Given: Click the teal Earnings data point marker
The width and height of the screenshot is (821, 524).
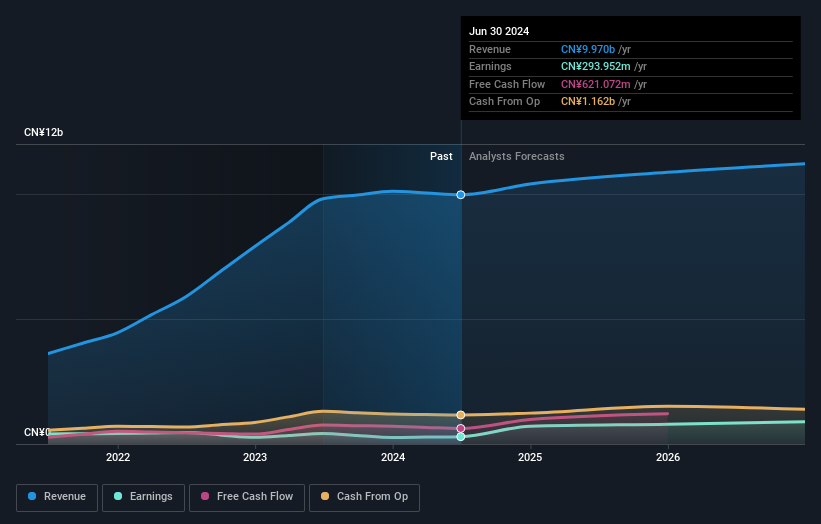Looking at the screenshot, I should click(461, 437).
